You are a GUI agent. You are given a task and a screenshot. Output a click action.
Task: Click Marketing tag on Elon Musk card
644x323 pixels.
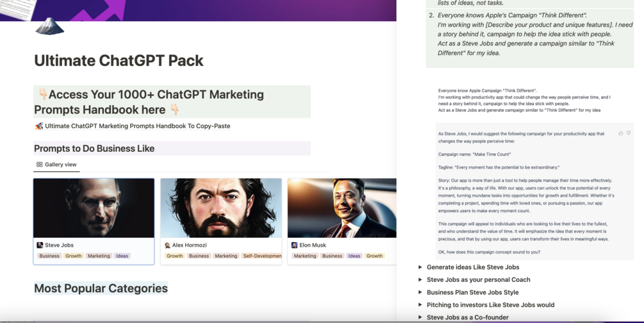pyautogui.click(x=305, y=256)
